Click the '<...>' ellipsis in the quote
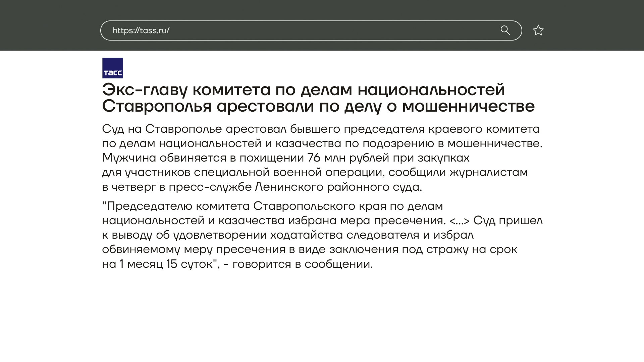The height and width of the screenshot is (362, 644). click(x=459, y=221)
